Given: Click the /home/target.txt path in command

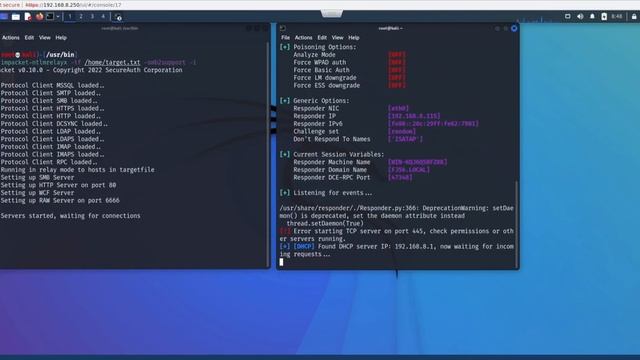Looking at the screenshot, I should pos(112,62).
